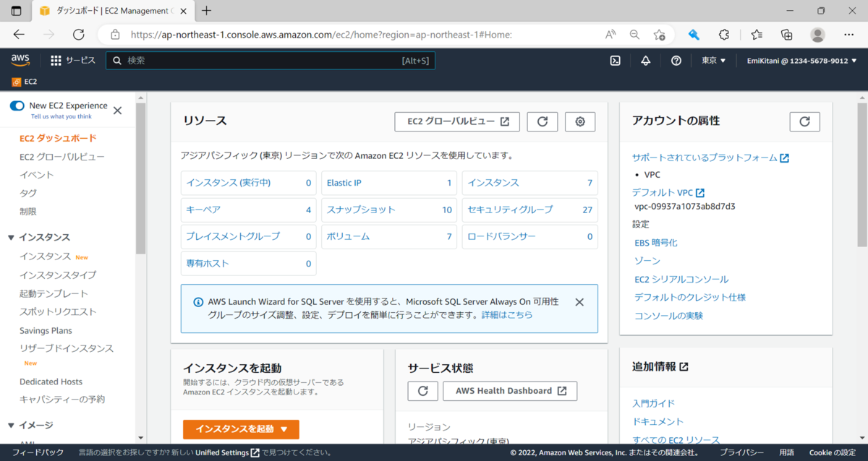This screenshot has width=868, height=461.
Task: Click the browser refresh button
Action: (x=79, y=35)
